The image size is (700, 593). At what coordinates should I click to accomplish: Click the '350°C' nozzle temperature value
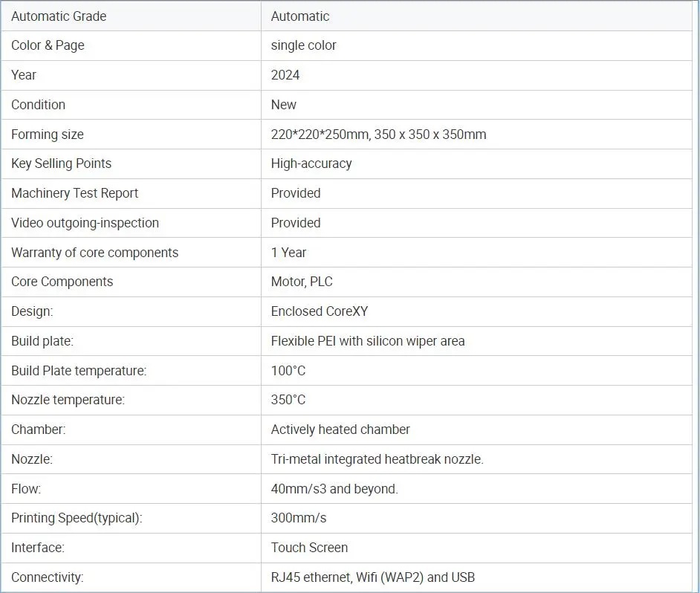[288, 400]
